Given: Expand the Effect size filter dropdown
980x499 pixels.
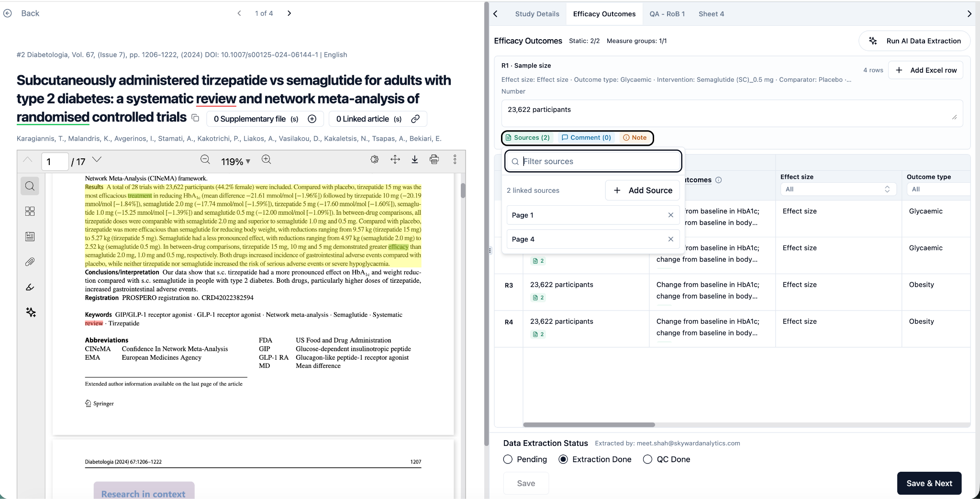Looking at the screenshot, I should (x=837, y=189).
